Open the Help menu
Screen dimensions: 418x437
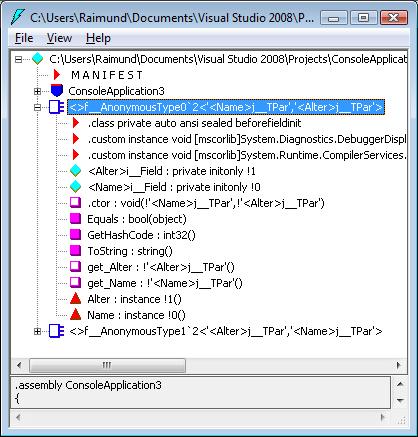(98, 38)
